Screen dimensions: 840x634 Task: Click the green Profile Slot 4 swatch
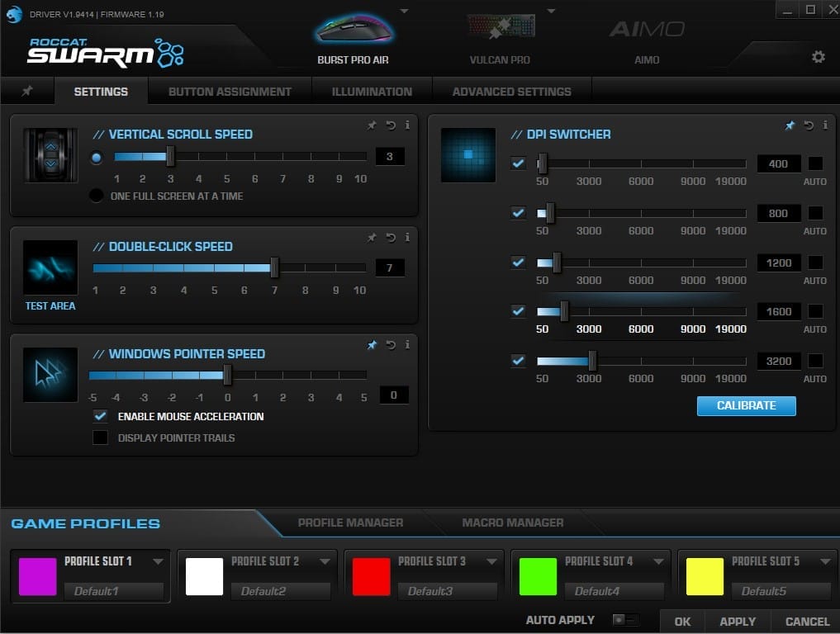pyautogui.click(x=538, y=576)
